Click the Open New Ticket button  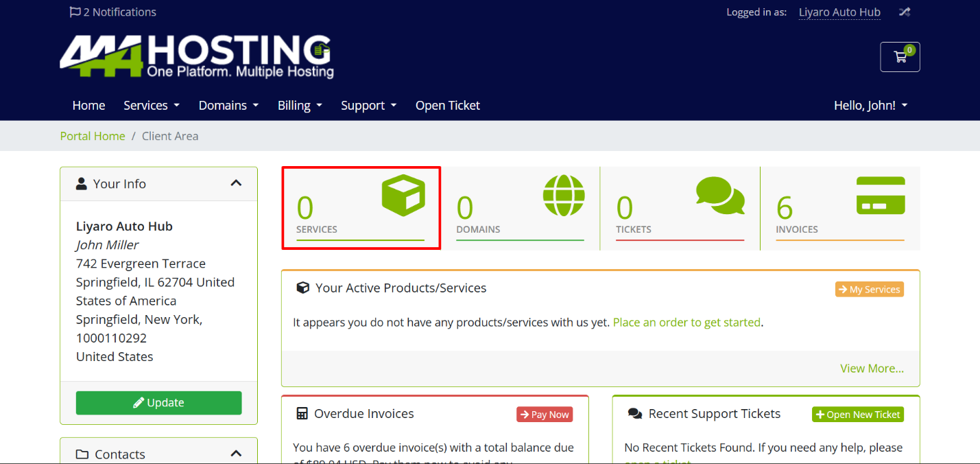857,415
